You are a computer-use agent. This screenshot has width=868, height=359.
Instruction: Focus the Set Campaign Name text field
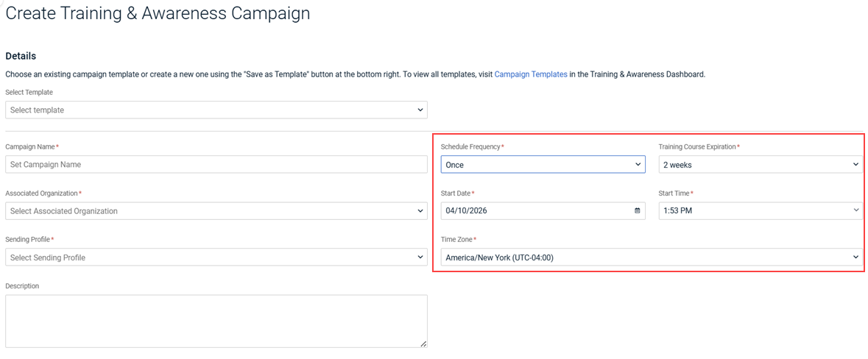pos(216,165)
